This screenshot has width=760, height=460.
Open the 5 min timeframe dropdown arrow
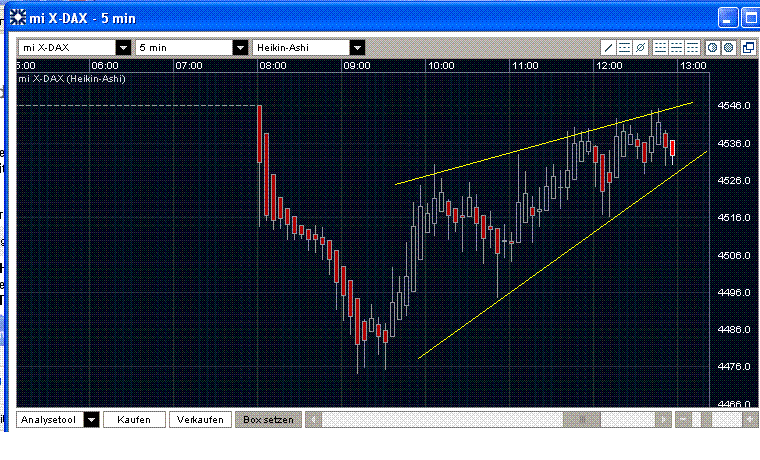240,48
